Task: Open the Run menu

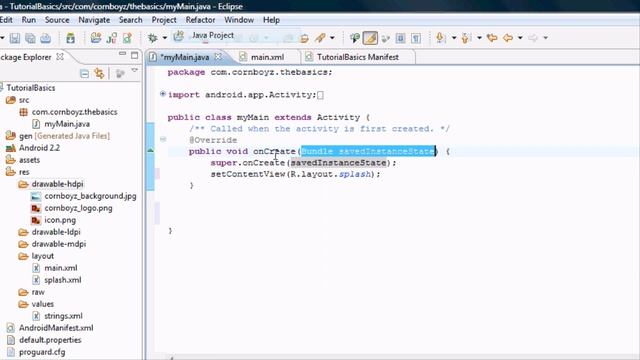Action: coord(29,20)
